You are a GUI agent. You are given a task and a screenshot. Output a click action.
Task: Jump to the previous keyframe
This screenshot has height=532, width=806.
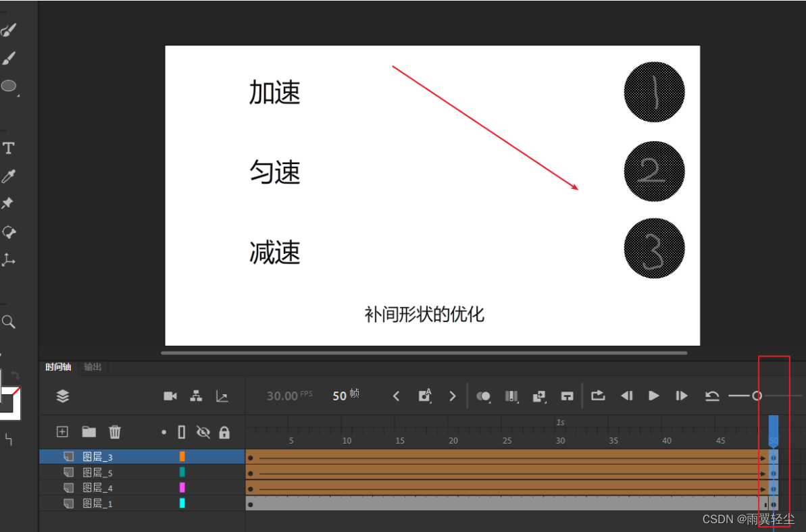(x=396, y=396)
